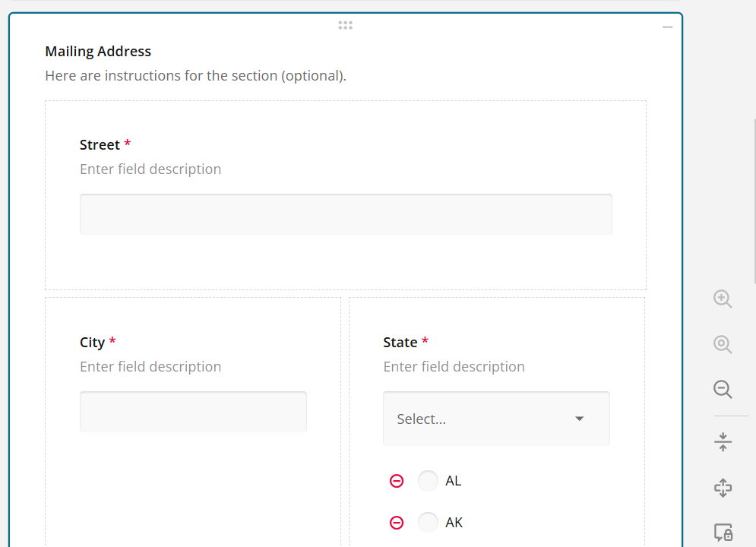The height and width of the screenshot is (547, 756).
Task: Click the optional section instructions text
Action: click(195, 75)
